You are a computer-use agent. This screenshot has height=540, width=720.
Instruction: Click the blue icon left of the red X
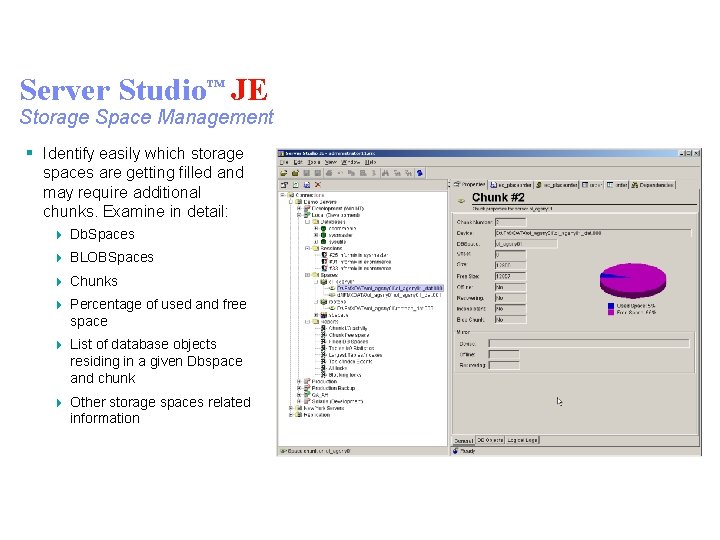307,185
